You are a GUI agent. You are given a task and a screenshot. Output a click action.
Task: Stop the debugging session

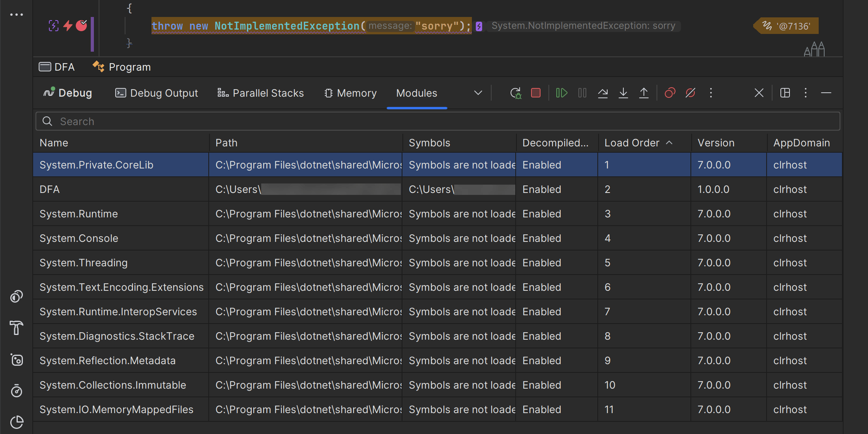[536, 93]
